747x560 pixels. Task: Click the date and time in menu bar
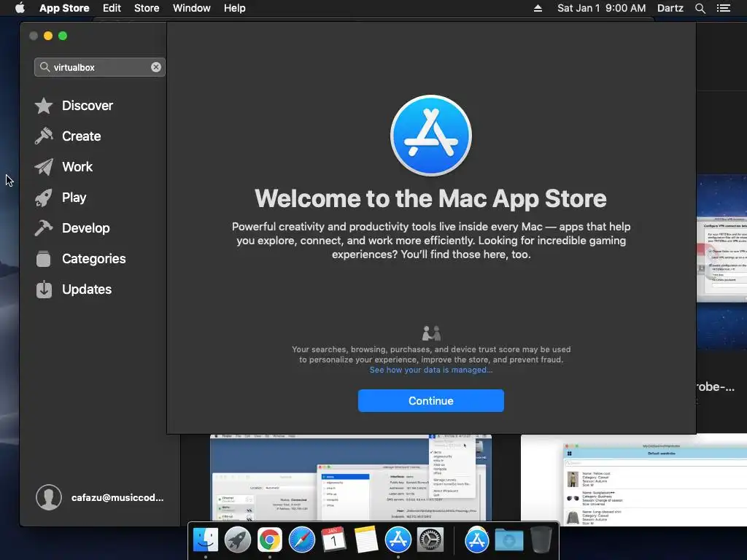602,8
